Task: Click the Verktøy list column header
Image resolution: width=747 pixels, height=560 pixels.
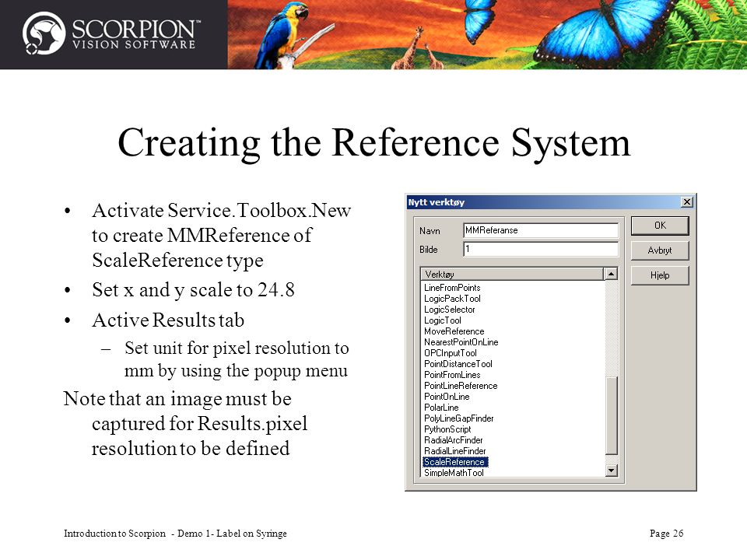Action: coord(513,275)
